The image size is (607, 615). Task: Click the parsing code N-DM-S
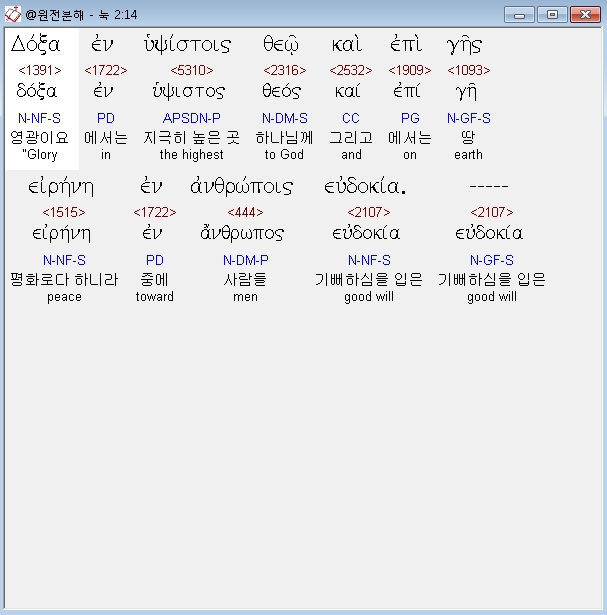(x=285, y=118)
